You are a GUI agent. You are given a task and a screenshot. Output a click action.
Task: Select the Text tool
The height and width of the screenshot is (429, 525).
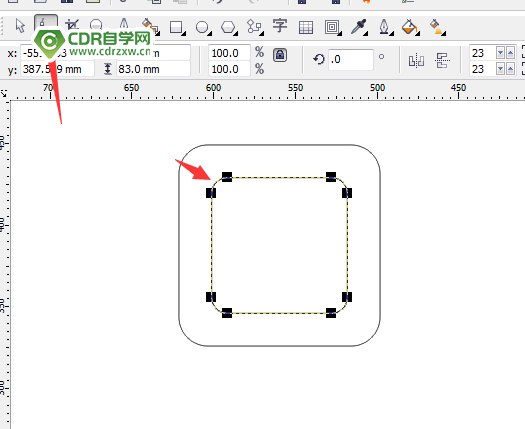coord(280,26)
